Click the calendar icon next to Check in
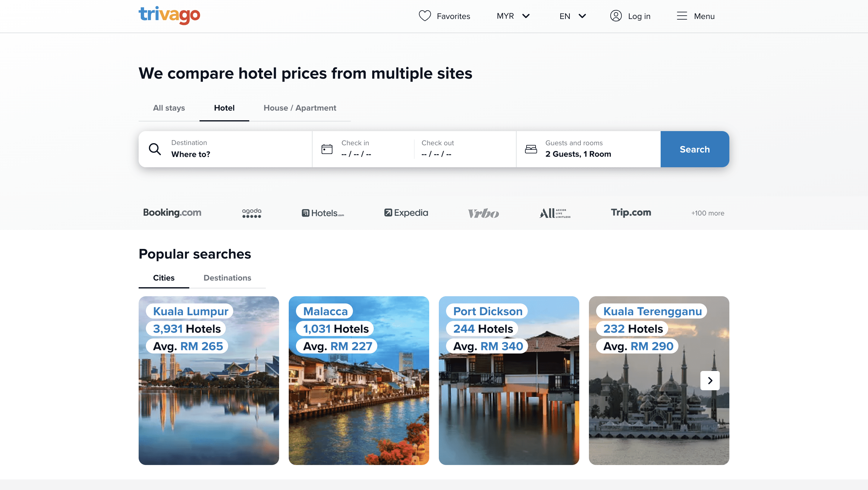The image size is (868, 490). (326, 148)
